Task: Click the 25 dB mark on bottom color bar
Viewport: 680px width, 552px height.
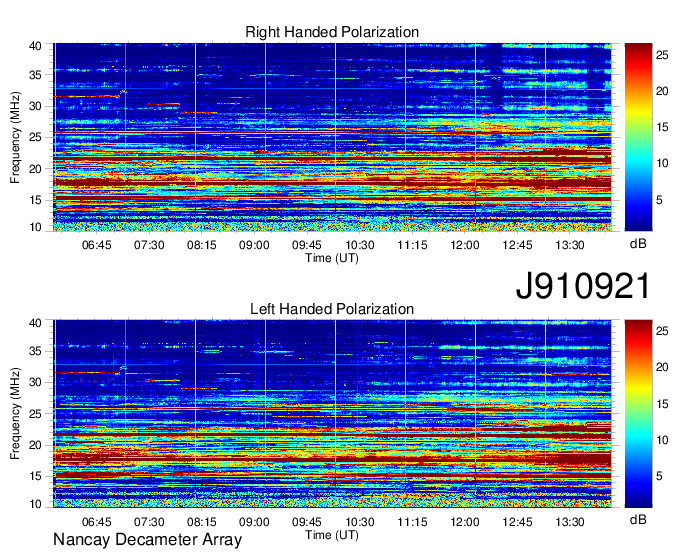Action: (x=662, y=331)
